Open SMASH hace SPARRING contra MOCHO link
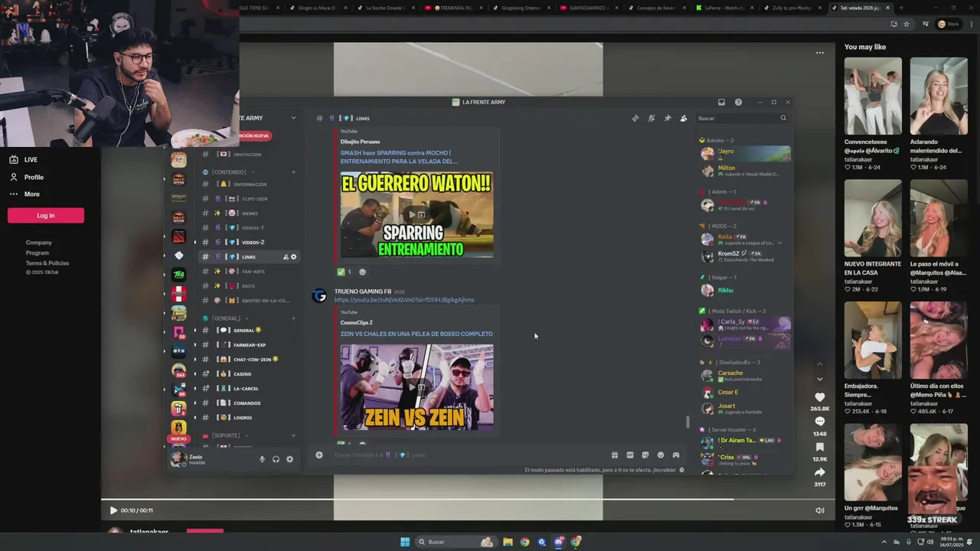 coord(399,157)
